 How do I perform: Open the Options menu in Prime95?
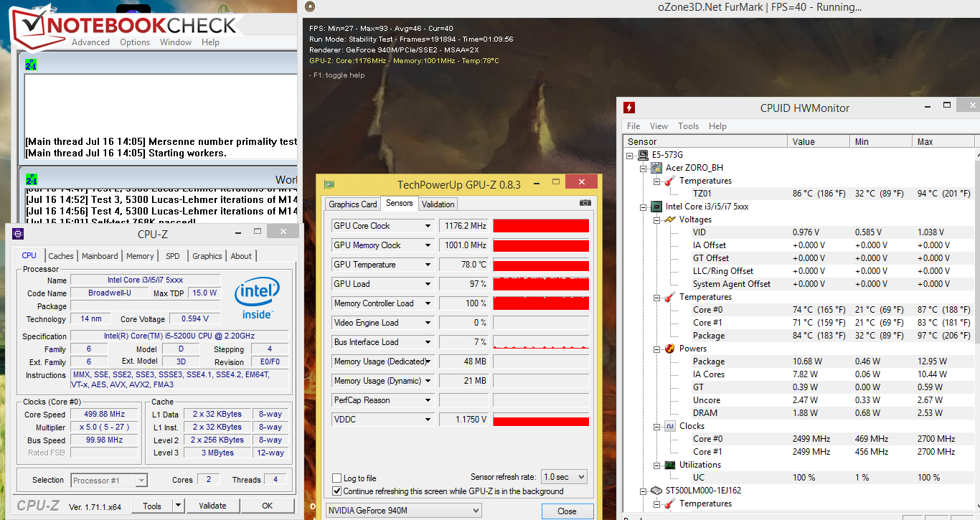tap(135, 42)
